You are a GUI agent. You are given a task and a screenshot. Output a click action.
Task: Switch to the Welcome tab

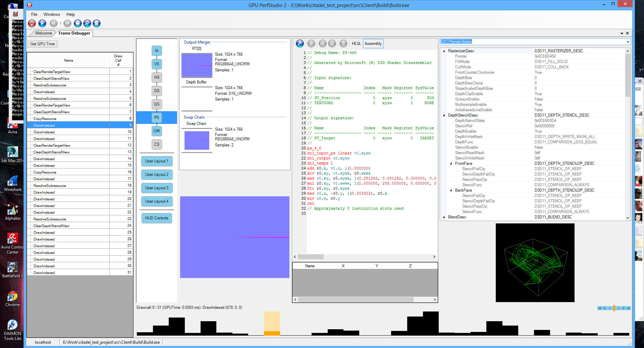point(44,33)
